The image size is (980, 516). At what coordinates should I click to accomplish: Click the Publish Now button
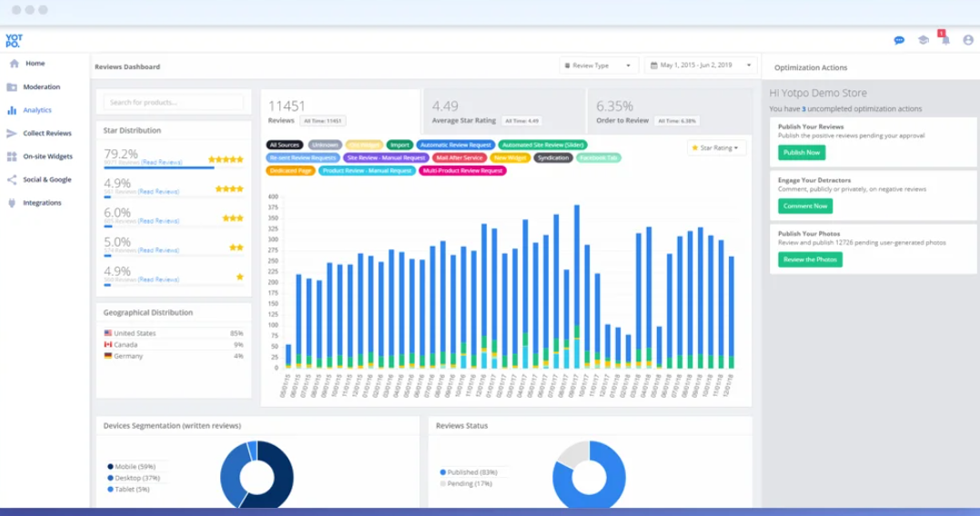pyautogui.click(x=802, y=153)
